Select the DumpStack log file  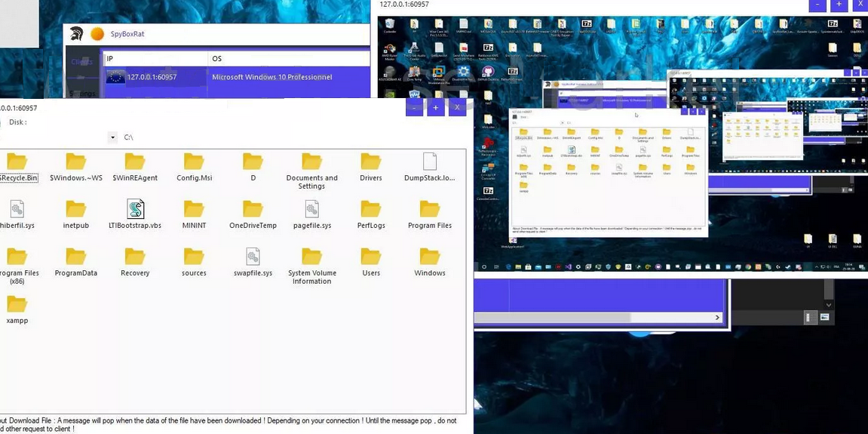point(429,162)
